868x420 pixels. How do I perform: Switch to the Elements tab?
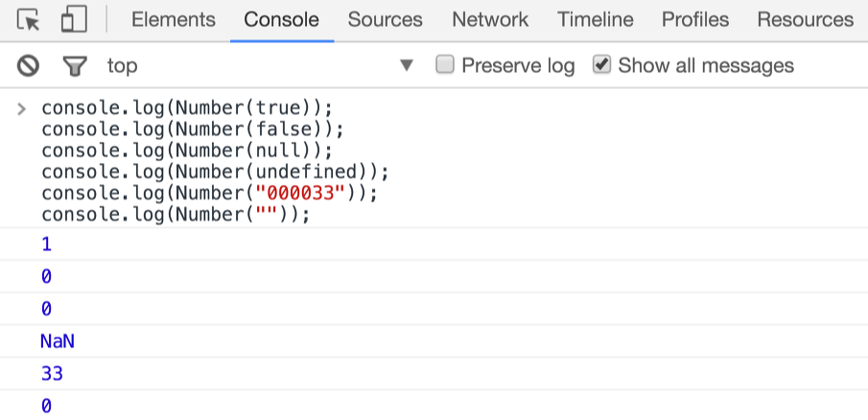click(174, 20)
